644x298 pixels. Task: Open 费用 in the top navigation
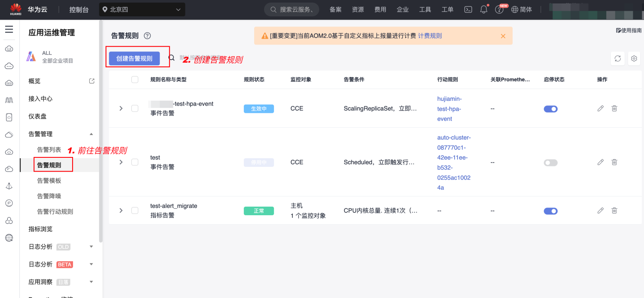[x=380, y=9]
